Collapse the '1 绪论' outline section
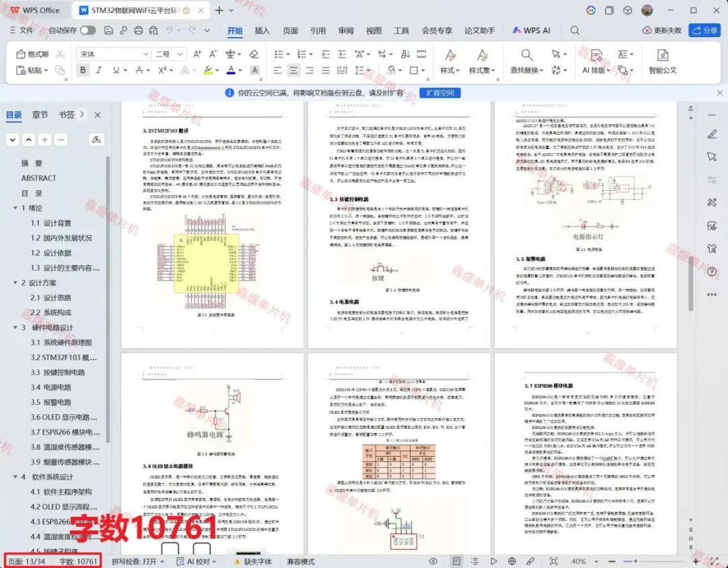Image resolution: width=728 pixels, height=568 pixels. coord(16,208)
